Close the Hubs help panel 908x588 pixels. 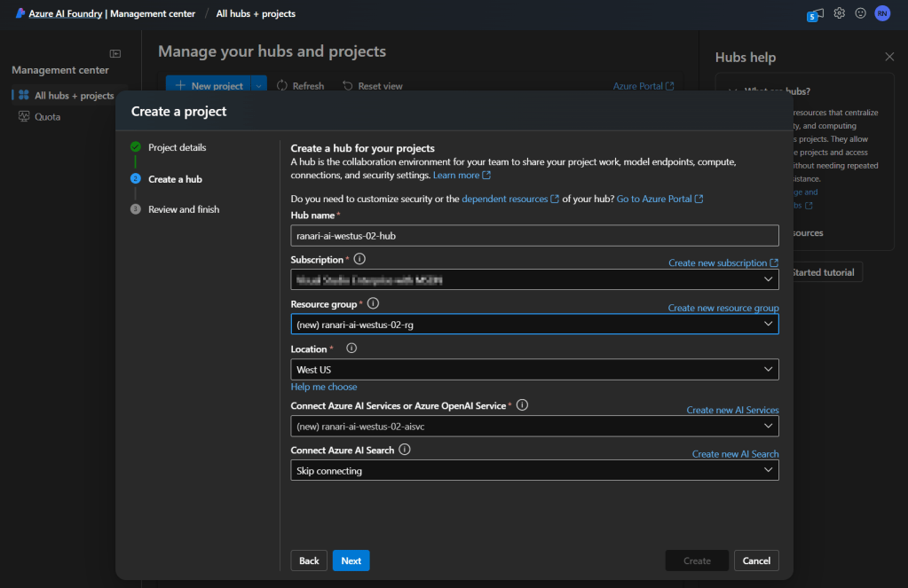tap(889, 57)
